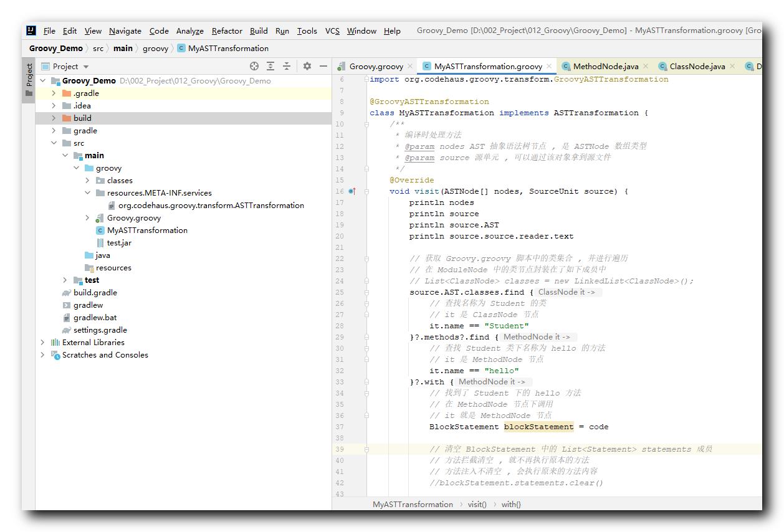Open the View menu

93,31
